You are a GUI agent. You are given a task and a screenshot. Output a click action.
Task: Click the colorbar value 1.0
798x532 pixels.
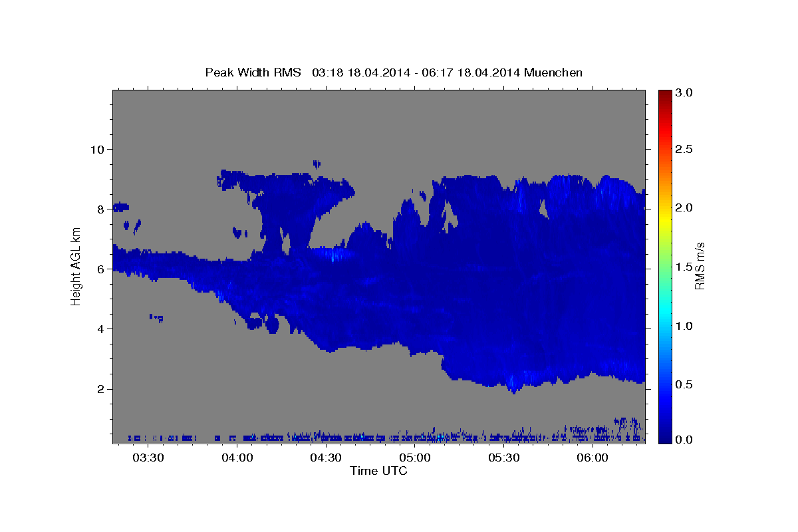tap(684, 326)
